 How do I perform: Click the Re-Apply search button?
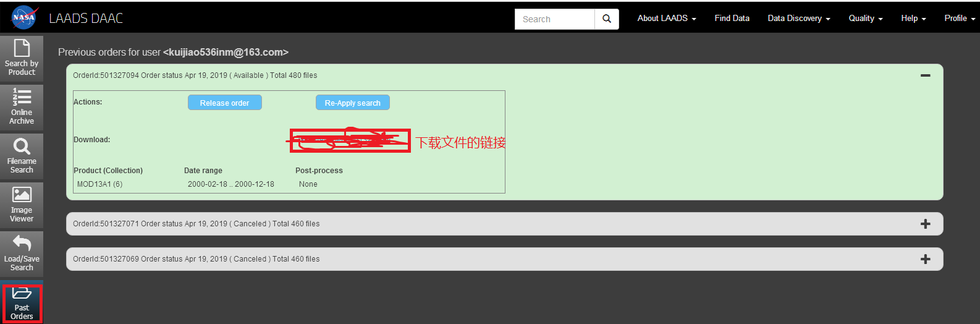353,103
